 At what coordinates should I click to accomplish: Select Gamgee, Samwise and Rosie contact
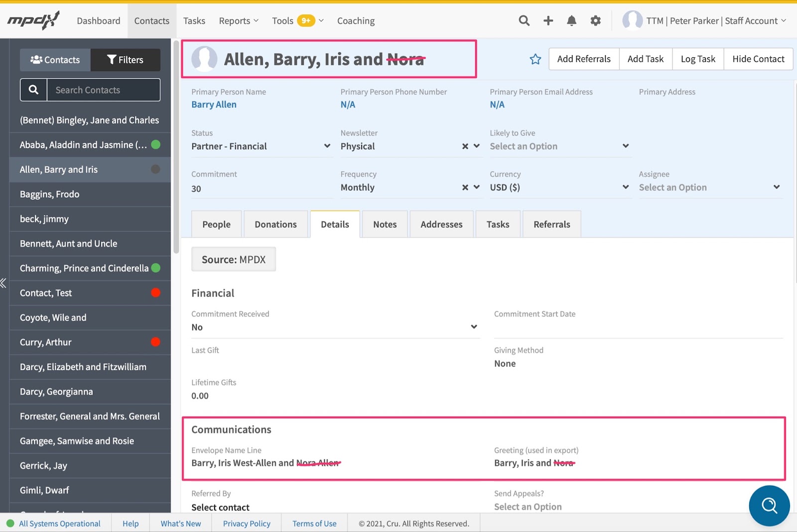click(x=90, y=441)
